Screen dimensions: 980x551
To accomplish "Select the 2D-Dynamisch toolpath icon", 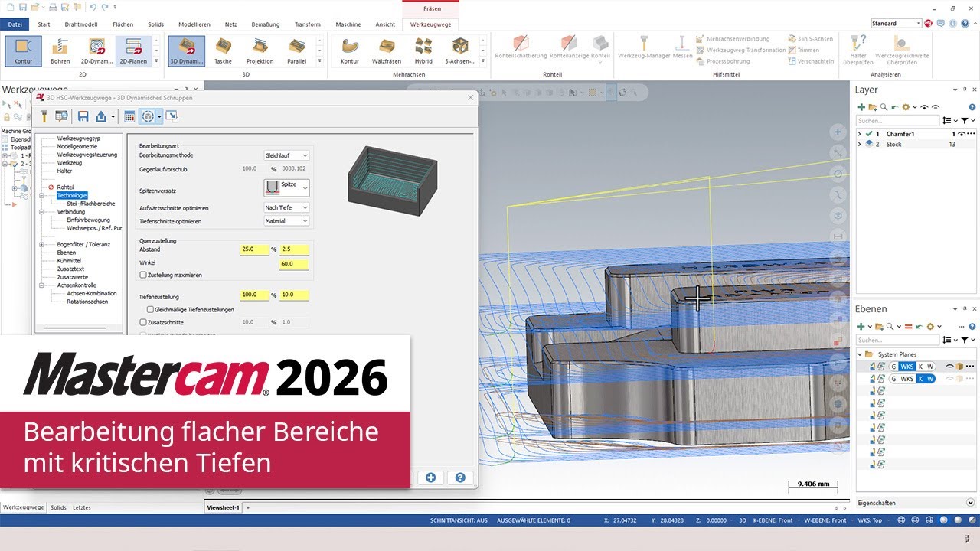I will click(97, 51).
